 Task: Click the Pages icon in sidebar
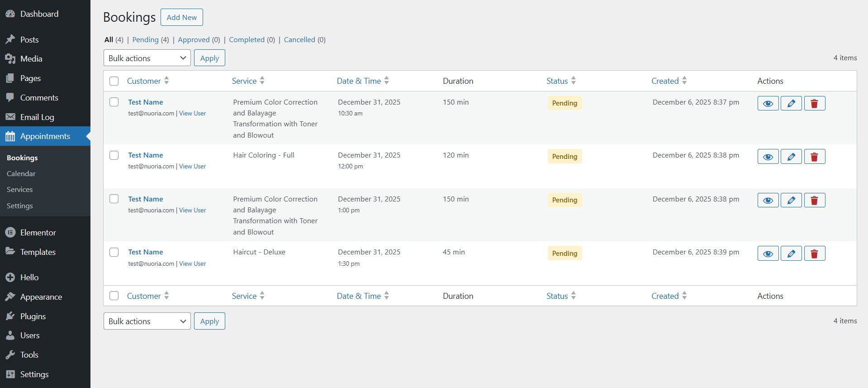[10, 78]
